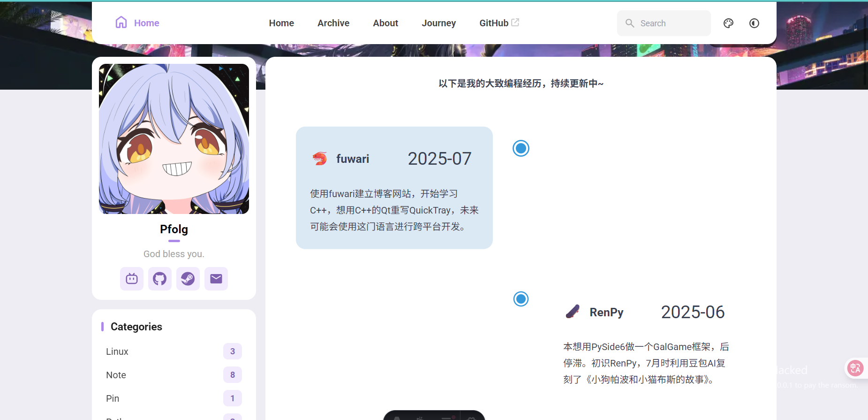Click the Pfolg avatar image
The height and width of the screenshot is (420, 868).
174,139
